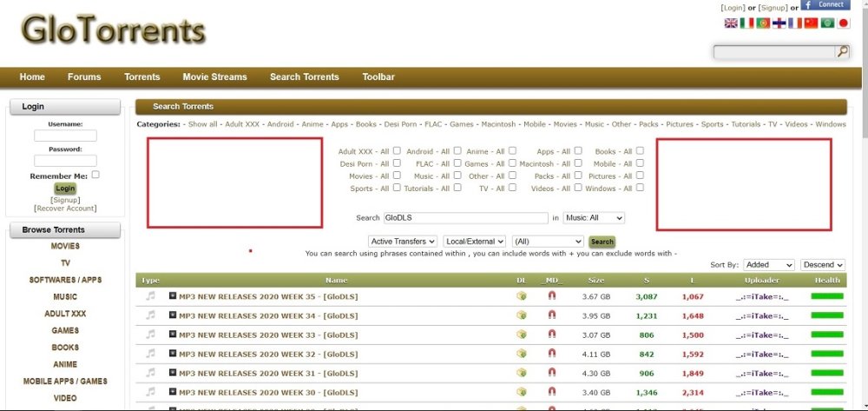Screen dimensions: 868x411
Task: Go to the Forums menu item
Action: pos(84,77)
